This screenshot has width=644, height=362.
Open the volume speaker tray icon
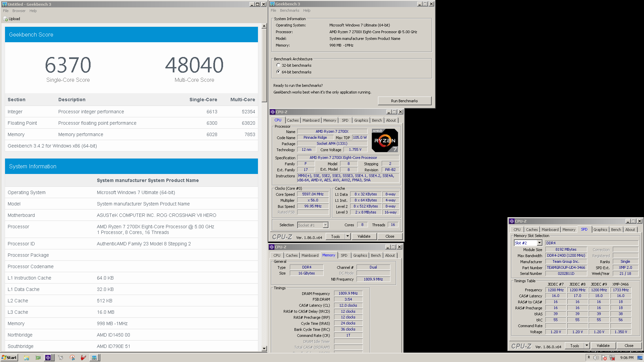[596, 358]
